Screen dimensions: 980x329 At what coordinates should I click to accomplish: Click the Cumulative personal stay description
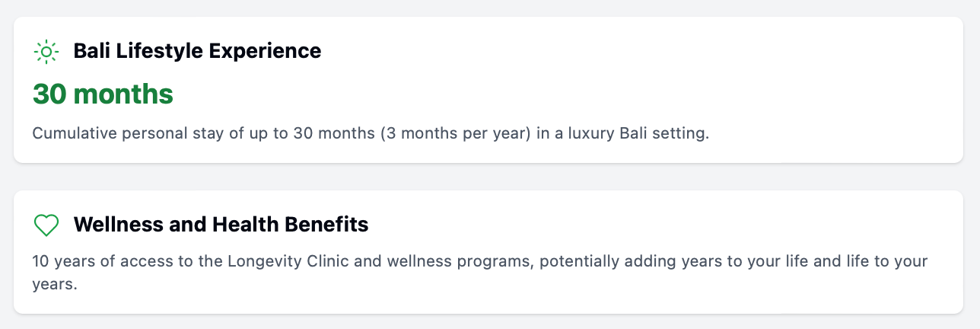[371, 133]
